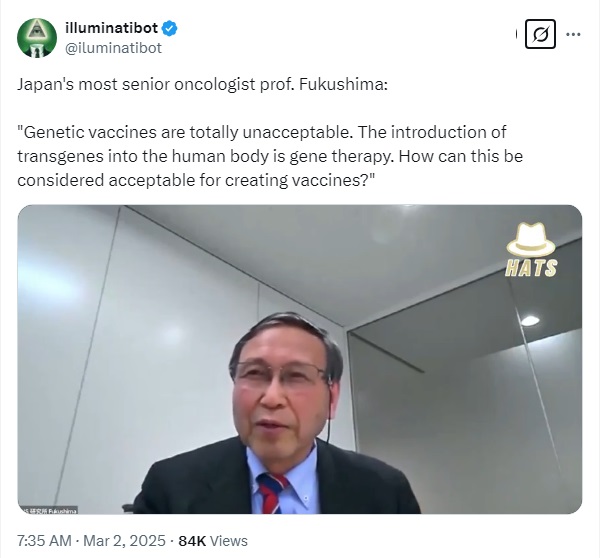Click the Mar 2, 2025 date

124,541
